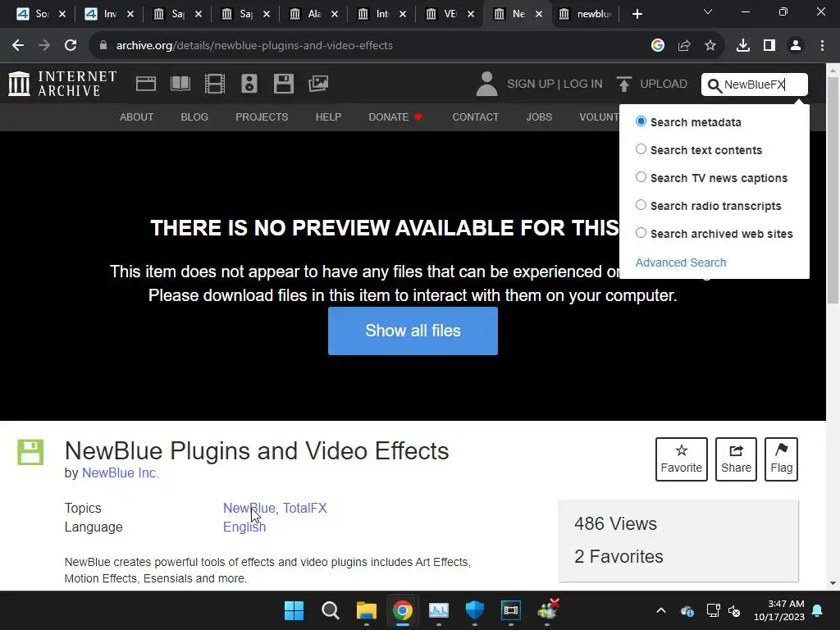Viewport: 840px width, 630px height.
Task: Click SIGN UP link in header
Action: point(531,84)
